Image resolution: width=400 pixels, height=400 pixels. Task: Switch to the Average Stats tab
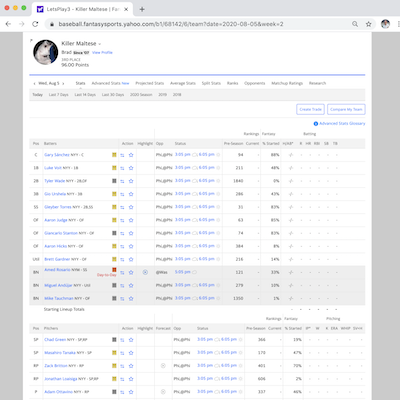coord(183,83)
